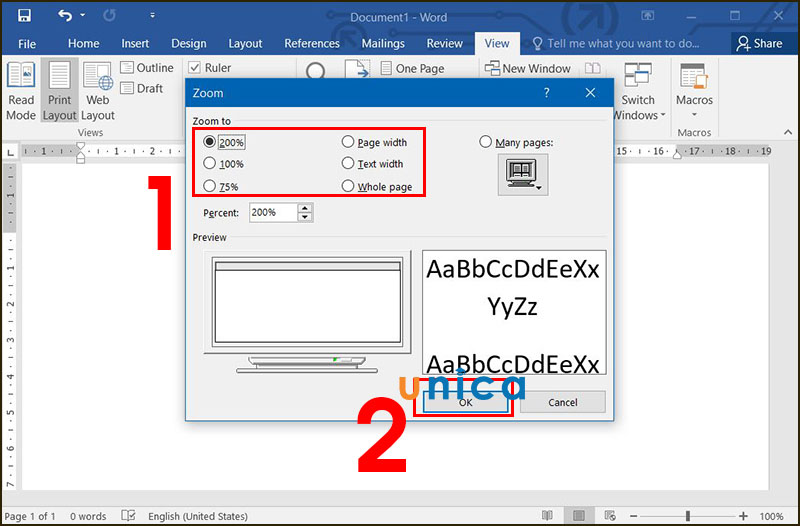Click OK in Zoom dialog
The width and height of the screenshot is (800, 526).
click(465, 402)
